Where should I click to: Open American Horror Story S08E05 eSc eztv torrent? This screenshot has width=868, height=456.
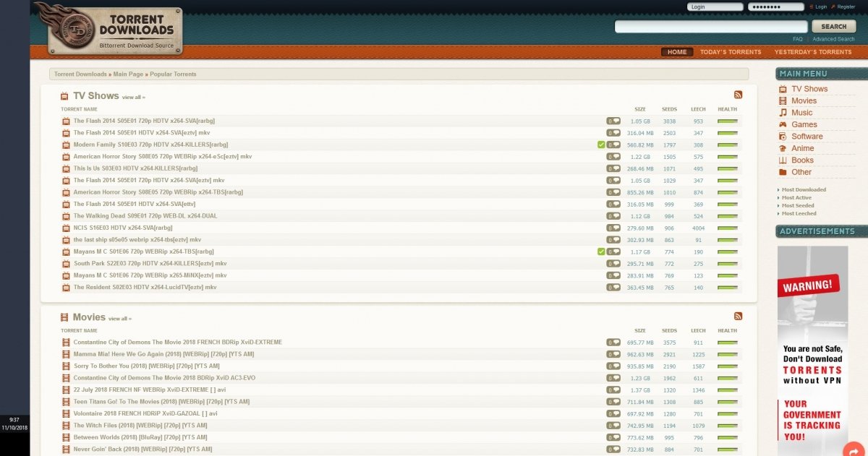coord(163,157)
